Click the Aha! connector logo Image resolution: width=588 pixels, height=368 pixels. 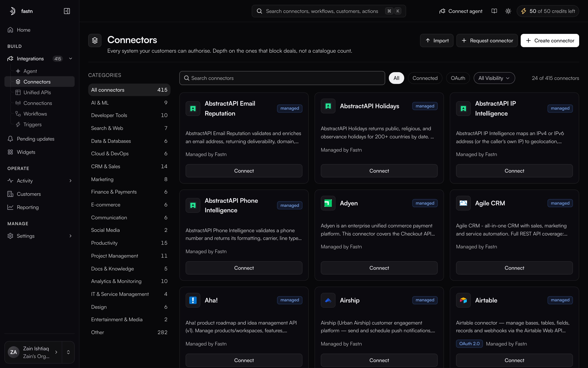(193, 300)
